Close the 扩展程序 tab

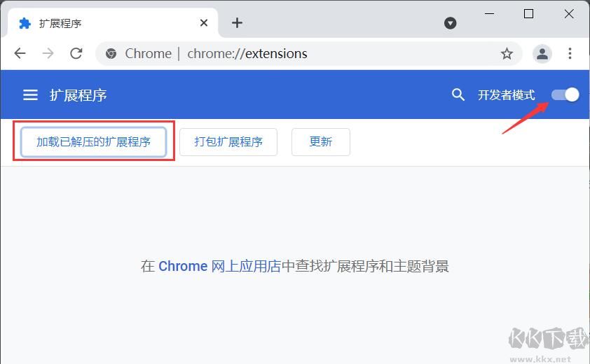[x=204, y=23]
